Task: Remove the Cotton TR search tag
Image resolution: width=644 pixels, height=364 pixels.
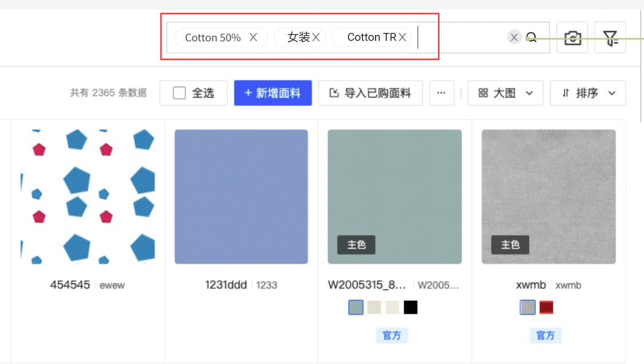Action: coord(402,37)
